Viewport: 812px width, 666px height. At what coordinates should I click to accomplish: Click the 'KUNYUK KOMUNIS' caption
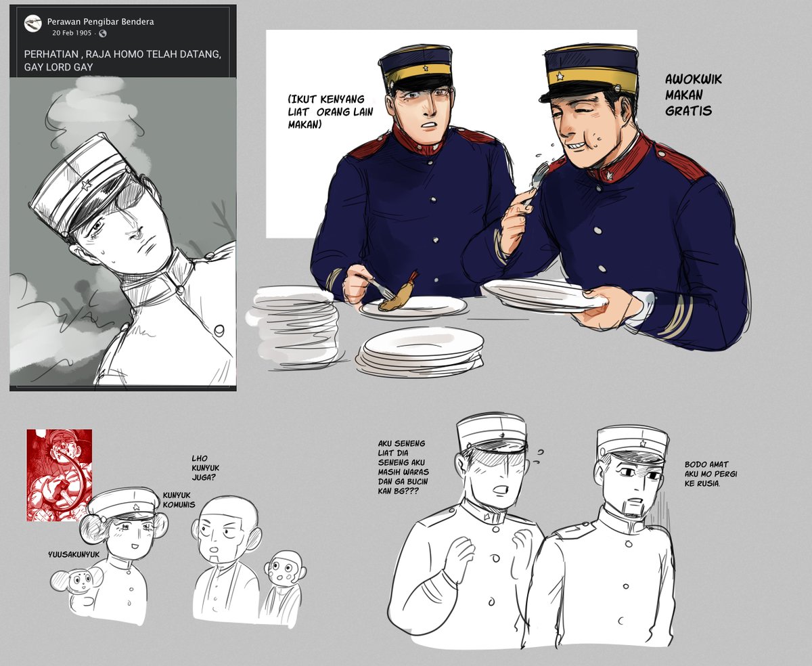point(179,500)
